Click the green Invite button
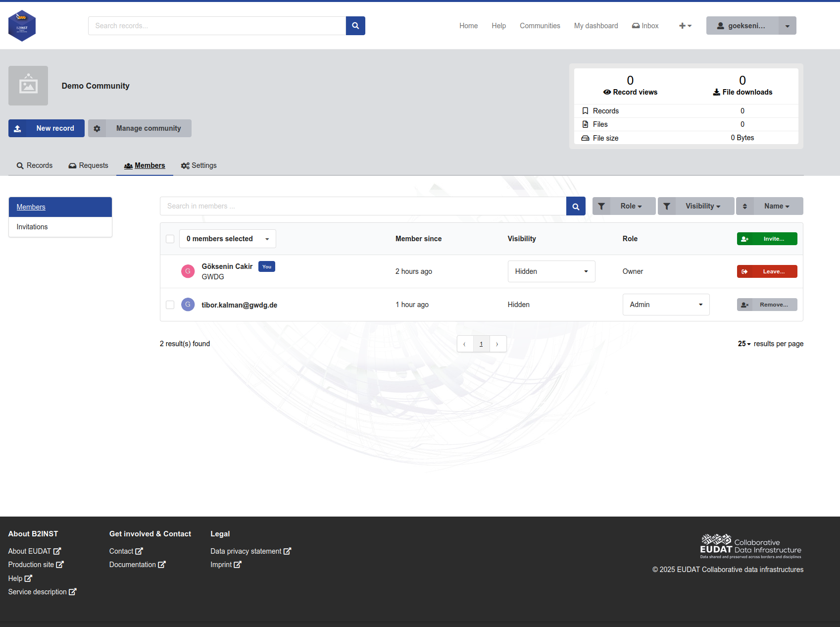This screenshot has width=840, height=627. tap(767, 239)
